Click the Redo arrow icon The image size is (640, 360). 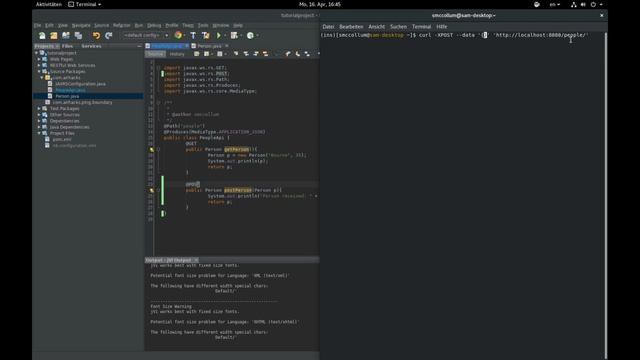(109, 36)
